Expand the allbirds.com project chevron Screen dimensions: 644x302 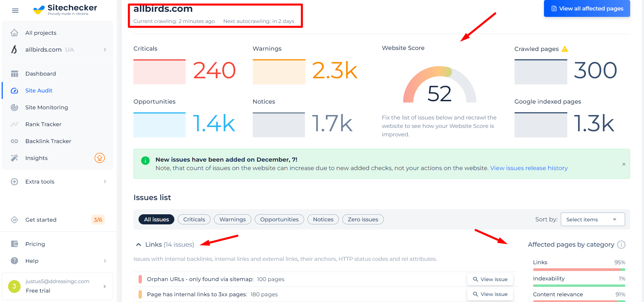(105, 50)
